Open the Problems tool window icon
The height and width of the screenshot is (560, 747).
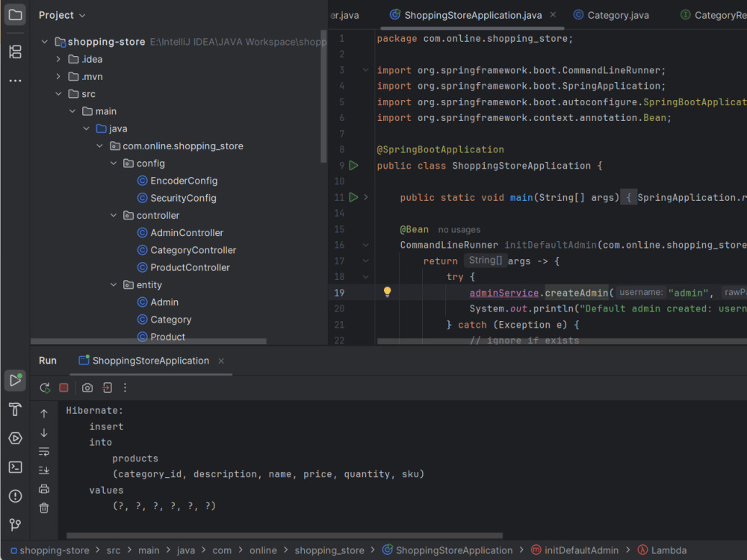coord(15,497)
